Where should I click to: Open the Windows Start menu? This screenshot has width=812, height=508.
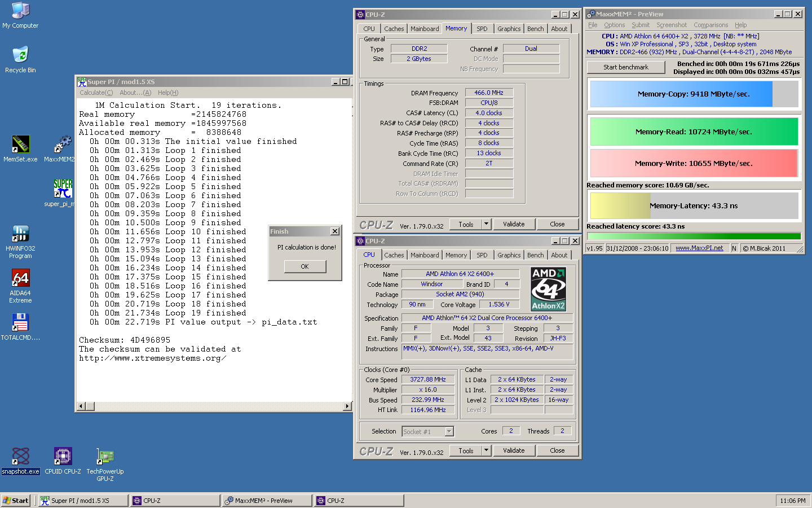pyautogui.click(x=16, y=501)
